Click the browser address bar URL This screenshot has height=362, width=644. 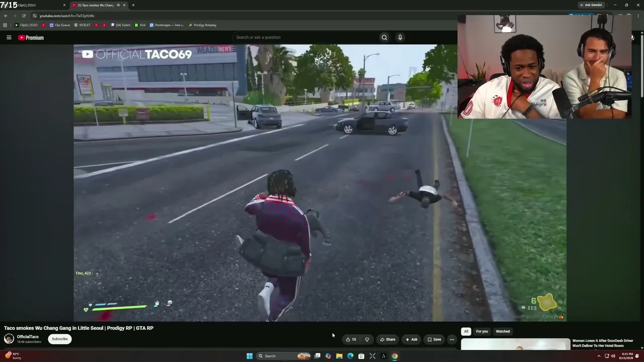pos(67,16)
